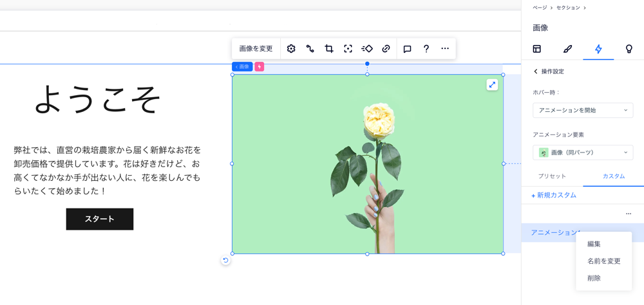Select the focal point icon in toolbar
The width and height of the screenshot is (644, 305).
348,49
